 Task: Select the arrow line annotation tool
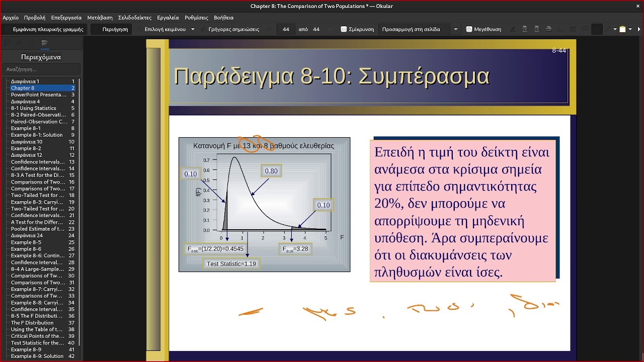click(x=608, y=29)
